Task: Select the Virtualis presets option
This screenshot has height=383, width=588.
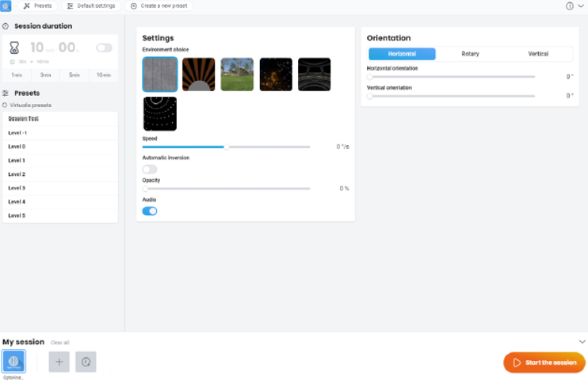Action: 30,105
